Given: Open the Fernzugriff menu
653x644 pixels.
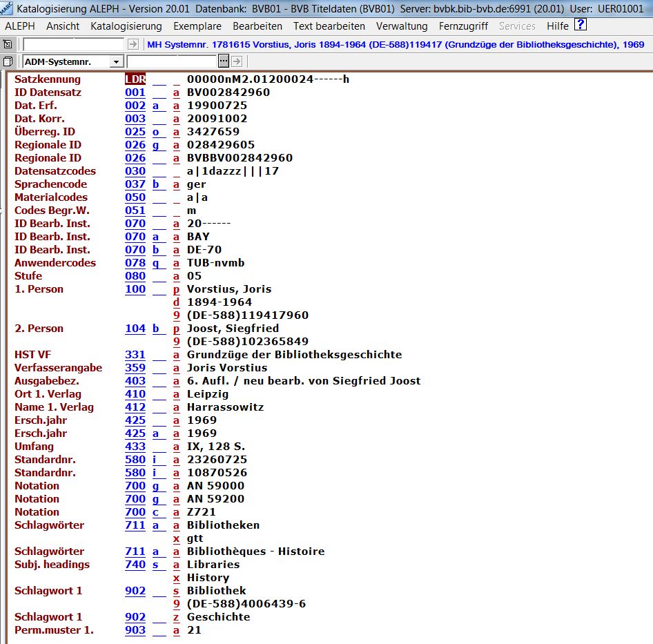Looking at the screenshot, I should [x=463, y=26].
